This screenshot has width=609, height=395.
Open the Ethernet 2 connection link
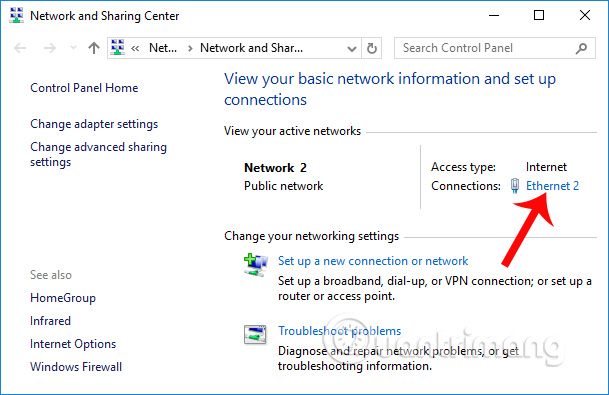point(552,186)
